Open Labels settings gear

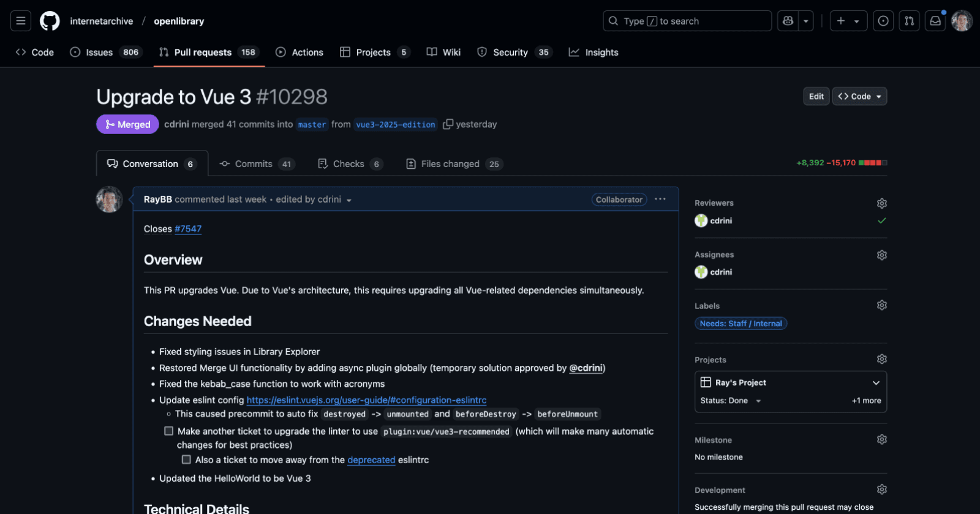881,305
